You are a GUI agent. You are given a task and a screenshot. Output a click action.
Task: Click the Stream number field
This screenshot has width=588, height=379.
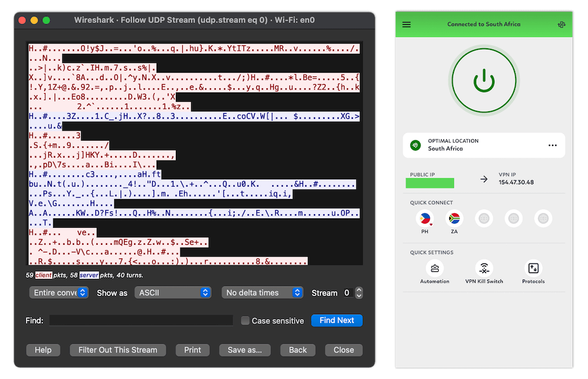(x=348, y=292)
